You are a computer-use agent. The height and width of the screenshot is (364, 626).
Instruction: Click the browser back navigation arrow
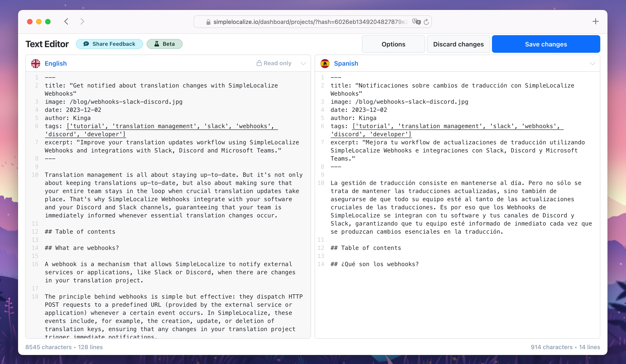(66, 21)
